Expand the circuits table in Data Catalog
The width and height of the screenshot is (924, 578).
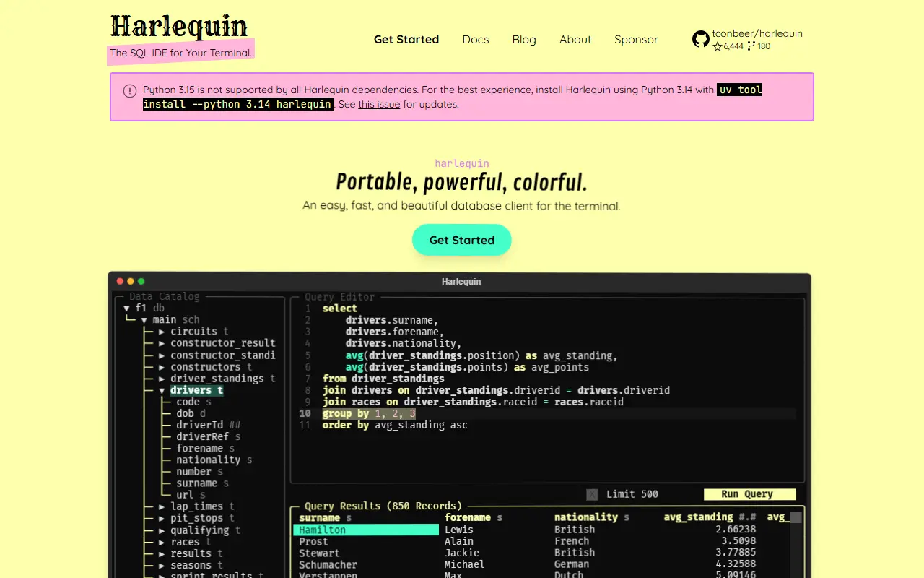click(162, 332)
